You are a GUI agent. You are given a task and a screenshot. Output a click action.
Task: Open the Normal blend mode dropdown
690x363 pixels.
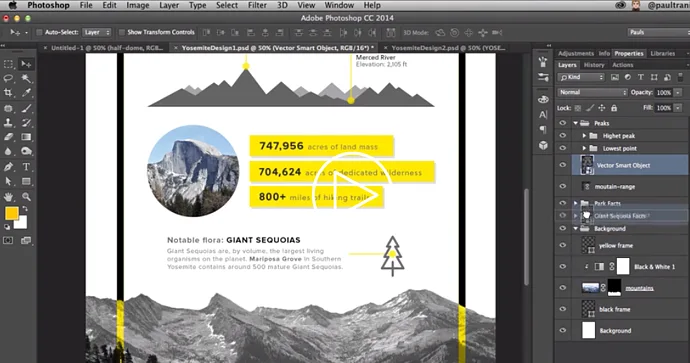pos(592,92)
